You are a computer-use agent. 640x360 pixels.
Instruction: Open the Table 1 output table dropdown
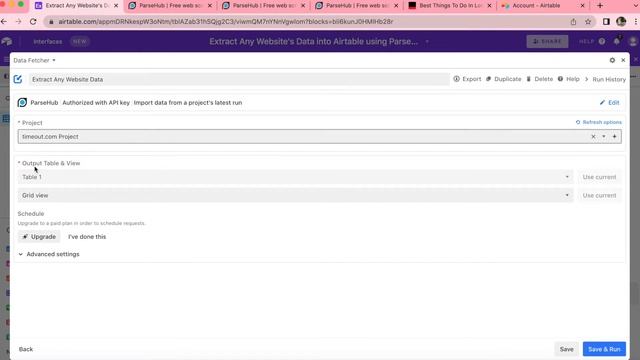pyautogui.click(x=295, y=177)
